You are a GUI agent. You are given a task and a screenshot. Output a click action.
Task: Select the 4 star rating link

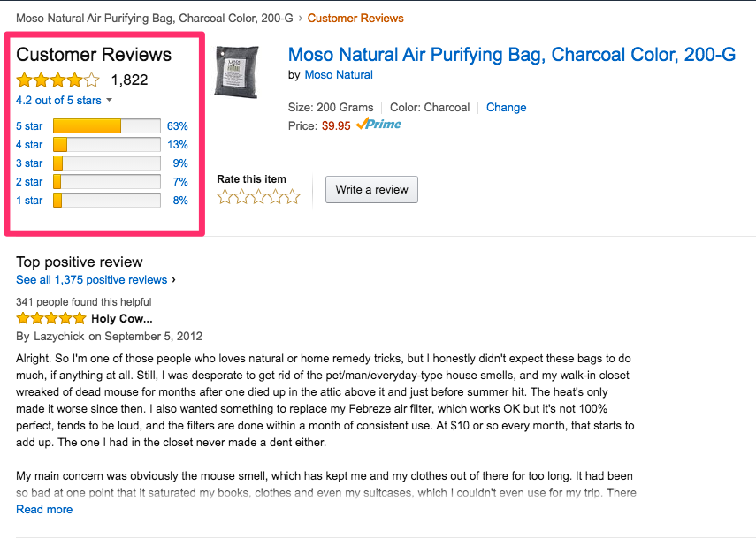pyautogui.click(x=29, y=145)
